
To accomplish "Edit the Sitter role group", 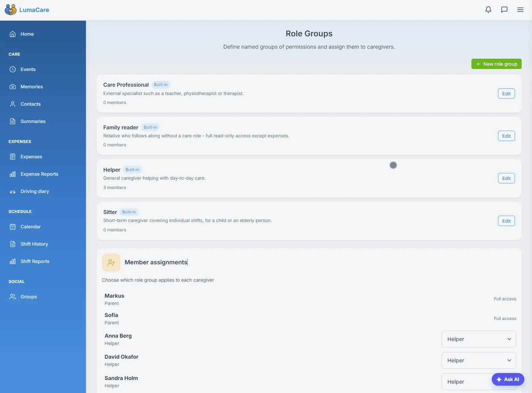I will 506,221.
